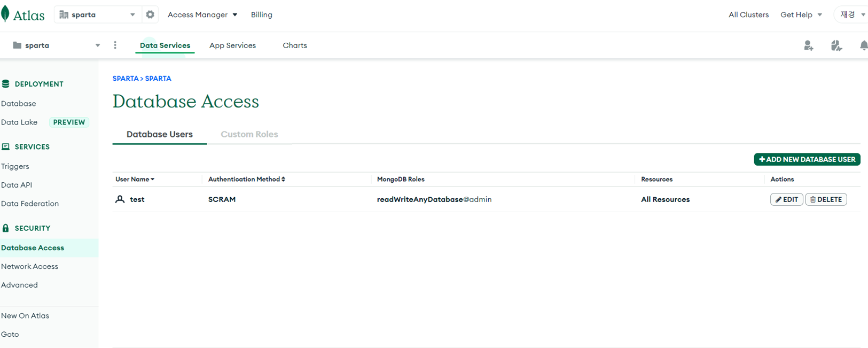Open Data Lake in the sidebar
The image size is (868, 348).
(19, 122)
